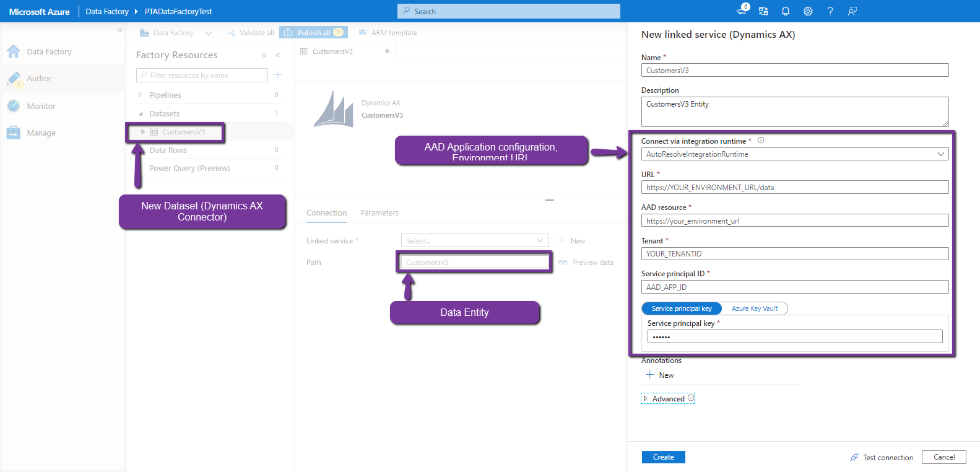Collapse the left navigation sidebar
This screenshot has width=980, height=472.
[x=120, y=30]
